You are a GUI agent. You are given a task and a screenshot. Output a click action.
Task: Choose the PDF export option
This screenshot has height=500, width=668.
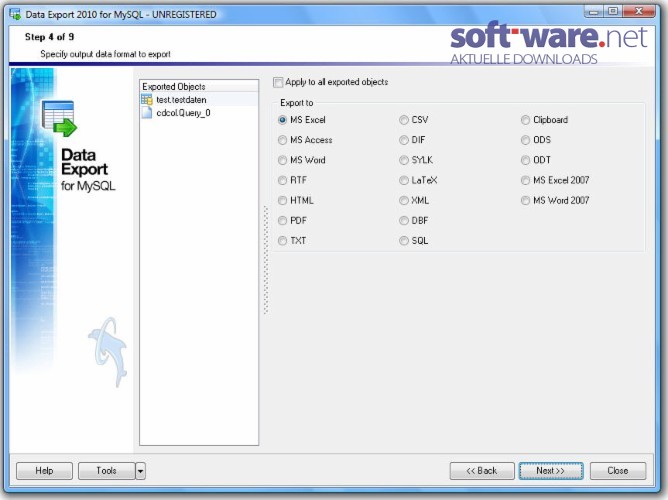[282, 221]
